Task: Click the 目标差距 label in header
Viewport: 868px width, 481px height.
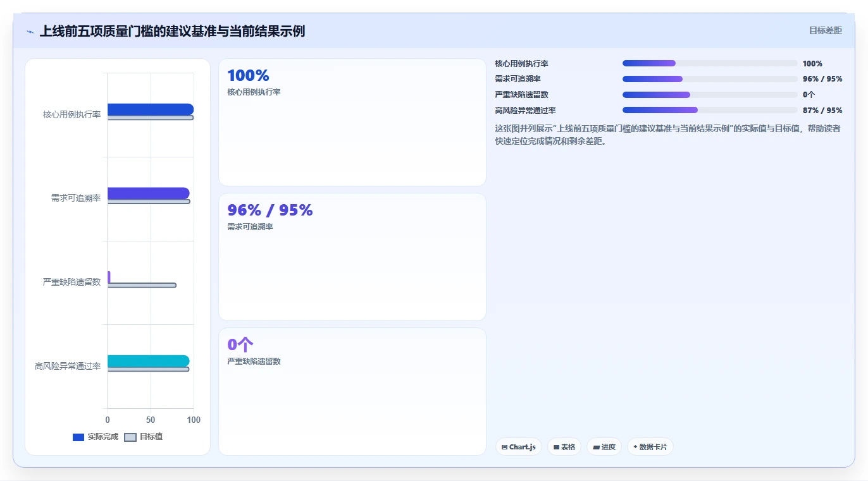Action: click(826, 30)
